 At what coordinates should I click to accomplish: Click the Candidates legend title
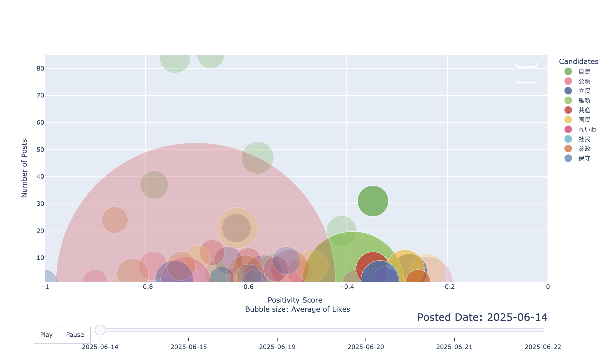(x=579, y=61)
